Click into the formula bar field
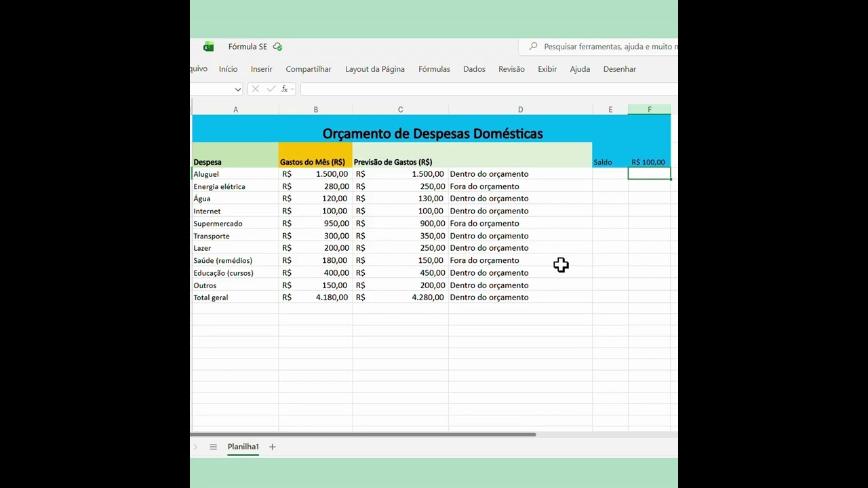Screen dimensions: 868x488 488,89
